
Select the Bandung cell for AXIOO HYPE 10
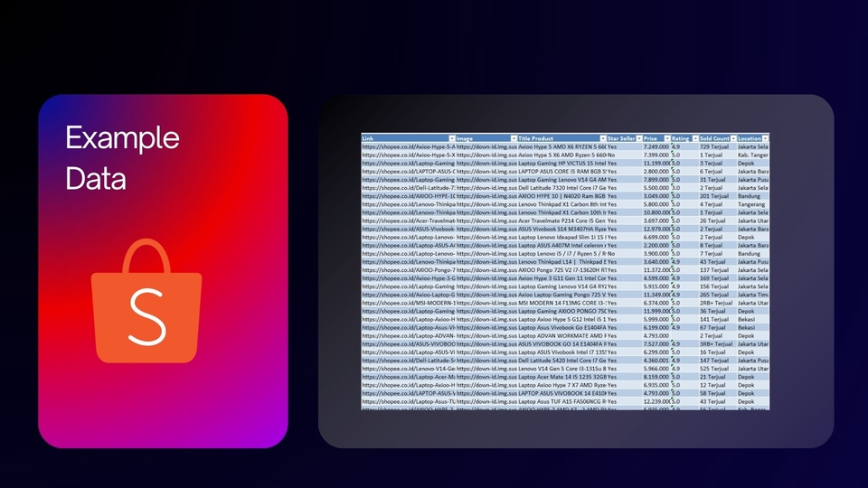(x=752, y=195)
